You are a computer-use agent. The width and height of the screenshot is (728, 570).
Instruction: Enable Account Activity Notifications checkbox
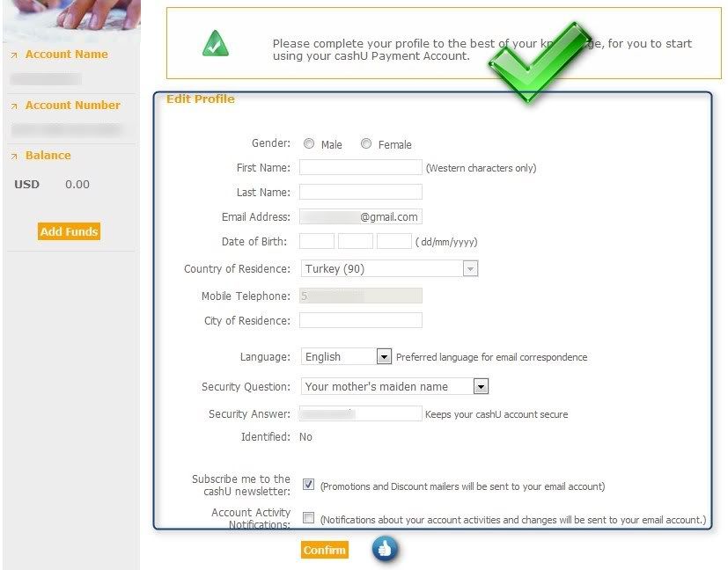308,517
